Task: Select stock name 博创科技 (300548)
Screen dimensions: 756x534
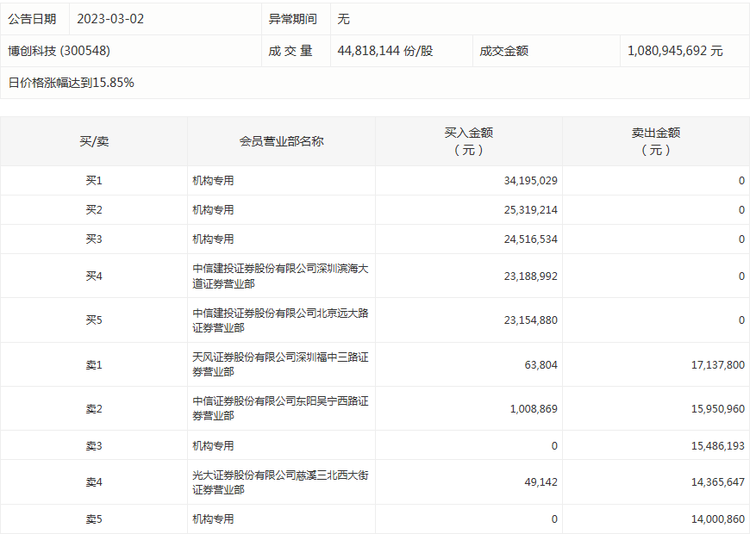Action: coord(59,51)
